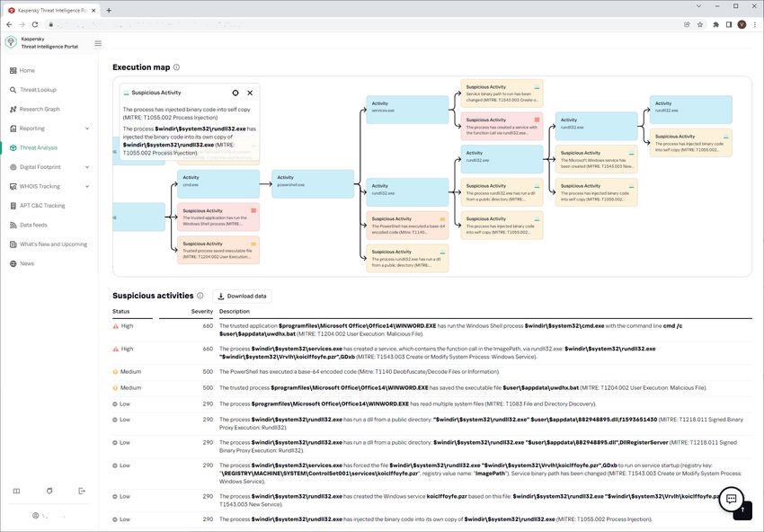Select the cmd.exe Activity node
The width and height of the screenshot is (764, 532).
coord(218,183)
